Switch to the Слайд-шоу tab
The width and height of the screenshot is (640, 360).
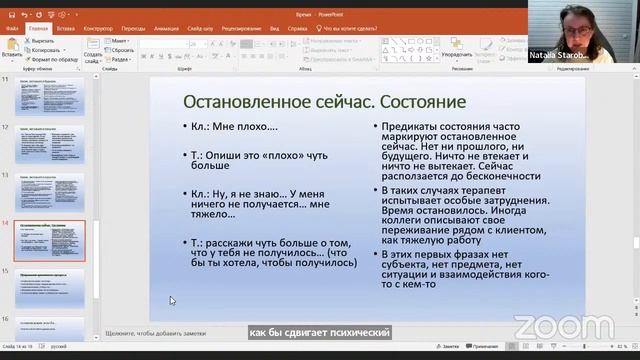[x=200, y=29]
